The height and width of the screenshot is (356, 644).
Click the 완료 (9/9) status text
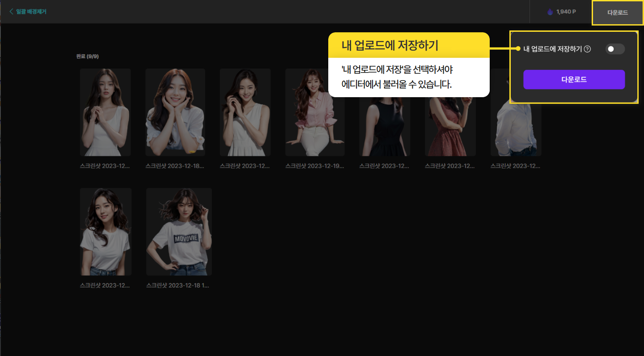click(88, 56)
